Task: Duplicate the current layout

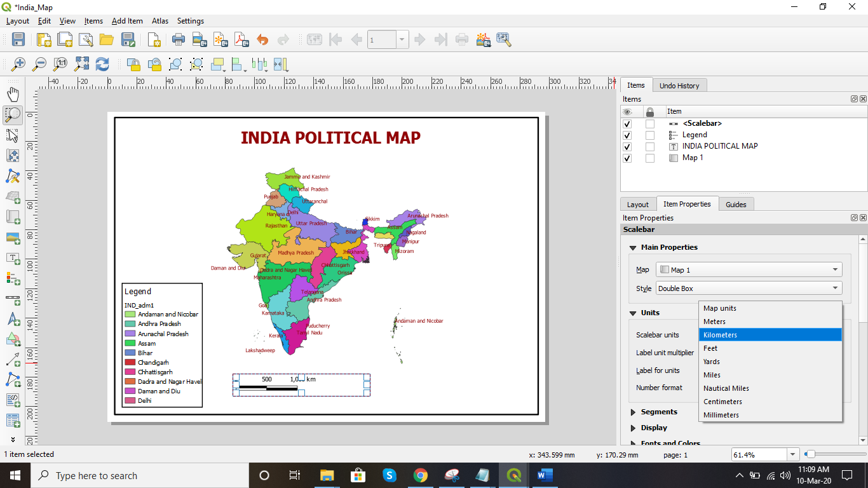Action: pos(65,39)
